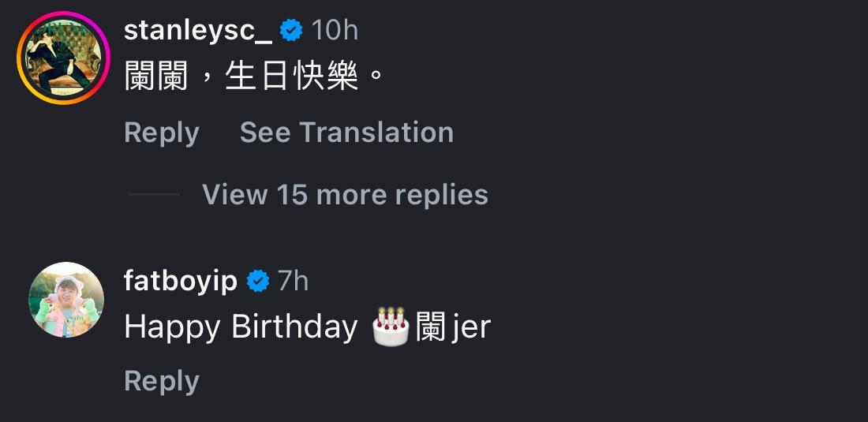The width and height of the screenshot is (868, 422).
Task: Click the line beside View 15 more replies
Action: (153, 195)
